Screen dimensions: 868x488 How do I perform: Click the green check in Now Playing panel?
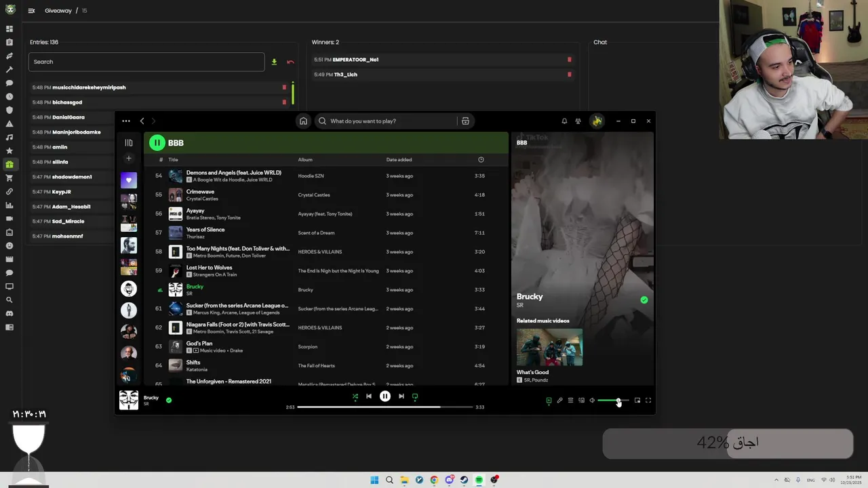pyautogui.click(x=644, y=300)
